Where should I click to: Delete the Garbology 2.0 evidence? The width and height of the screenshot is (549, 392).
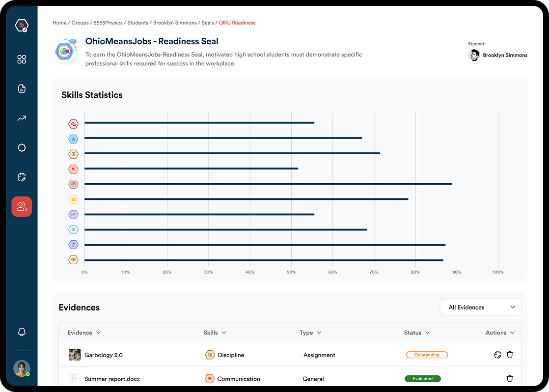(x=510, y=355)
